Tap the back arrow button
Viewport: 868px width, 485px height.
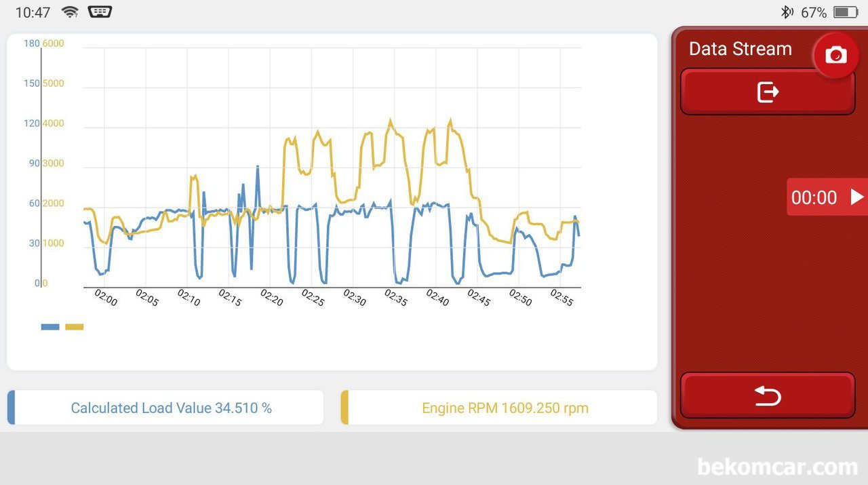tap(767, 395)
